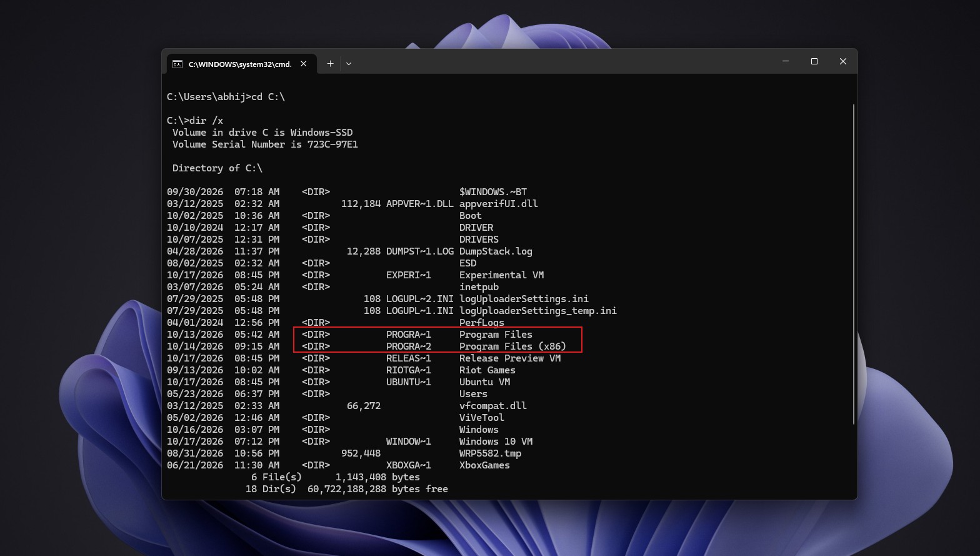Click the '$WINDOWS.~BT' entry
The image size is (980, 556).
click(493, 192)
